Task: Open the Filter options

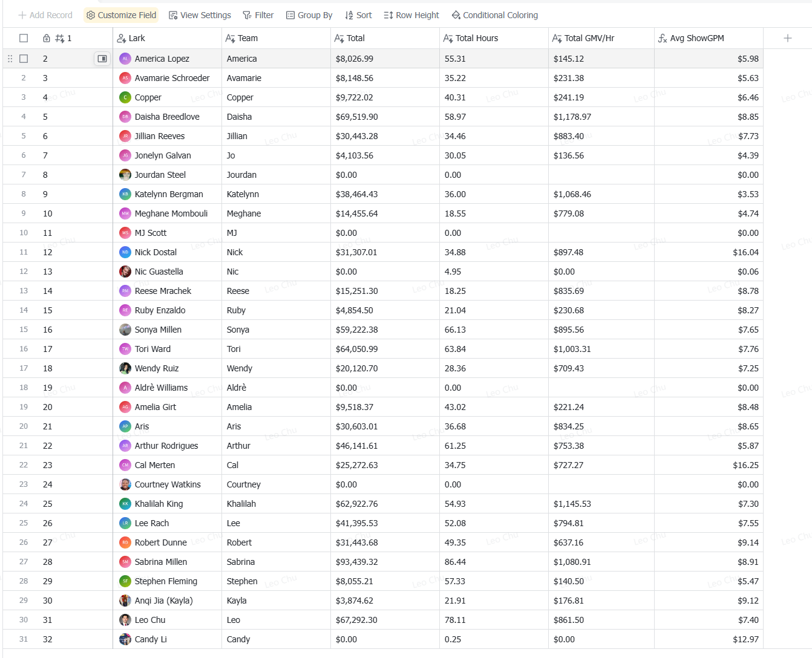Action: (x=258, y=15)
